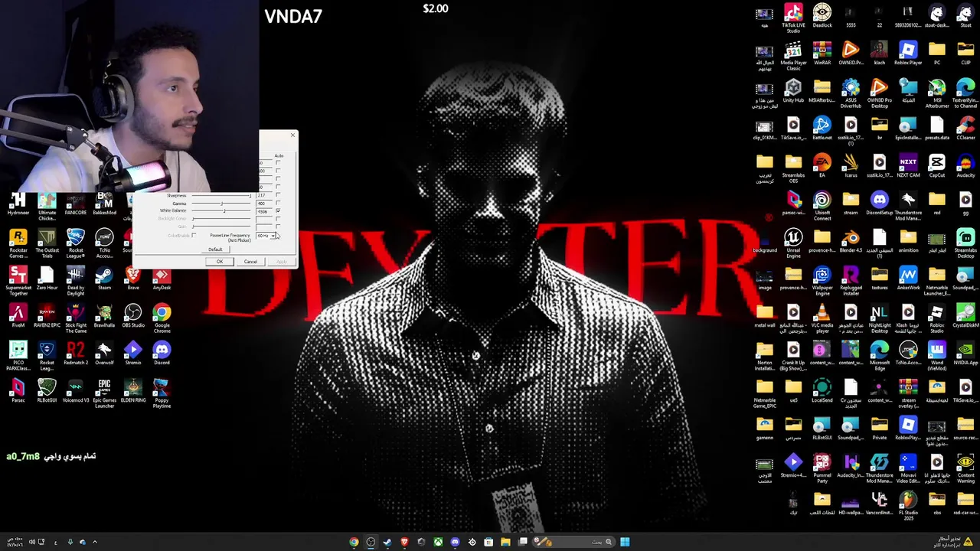Open the NZXT CAM shortcut
The height and width of the screenshot is (551, 980).
pyautogui.click(x=908, y=165)
